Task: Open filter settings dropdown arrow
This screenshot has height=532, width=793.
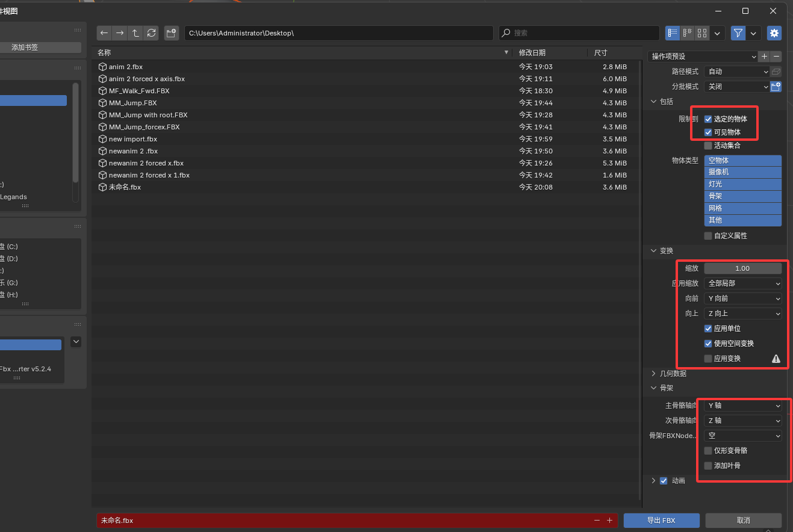Action: (753, 33)
